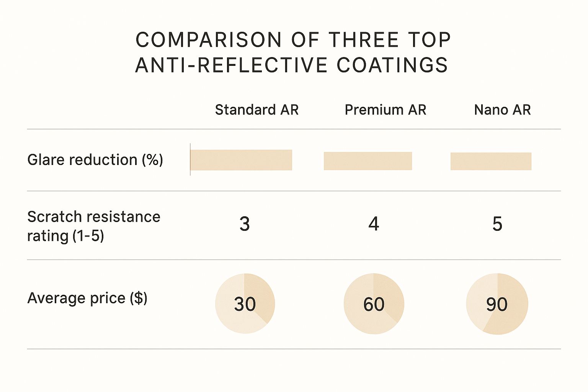Click the Average price ($) row label
The height and width of the screenshot is (392, 588).
(87, 298)
